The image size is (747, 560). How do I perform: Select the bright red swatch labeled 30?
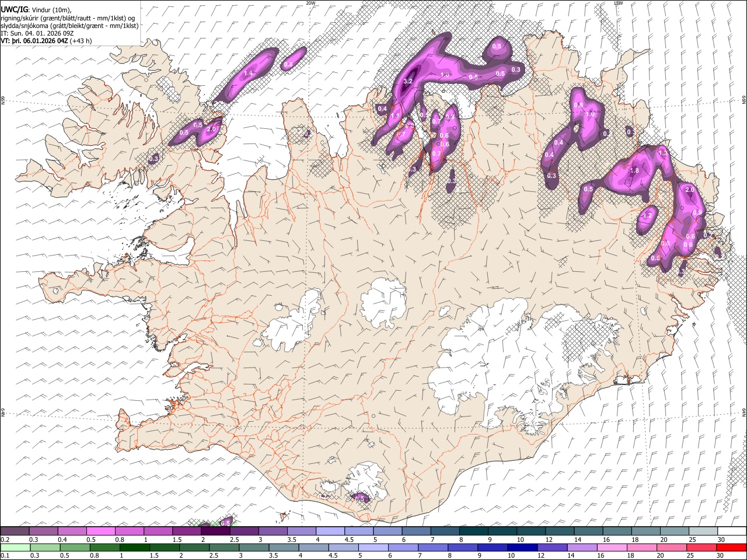732,547
